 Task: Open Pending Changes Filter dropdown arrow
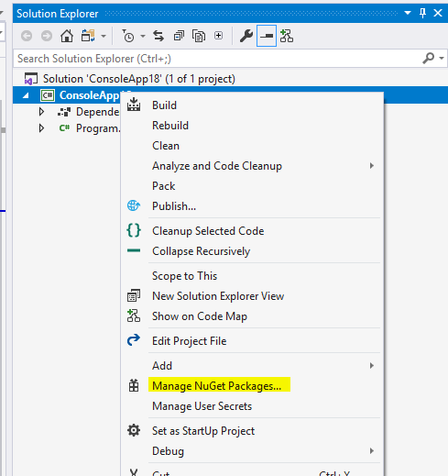coord(143,36)
